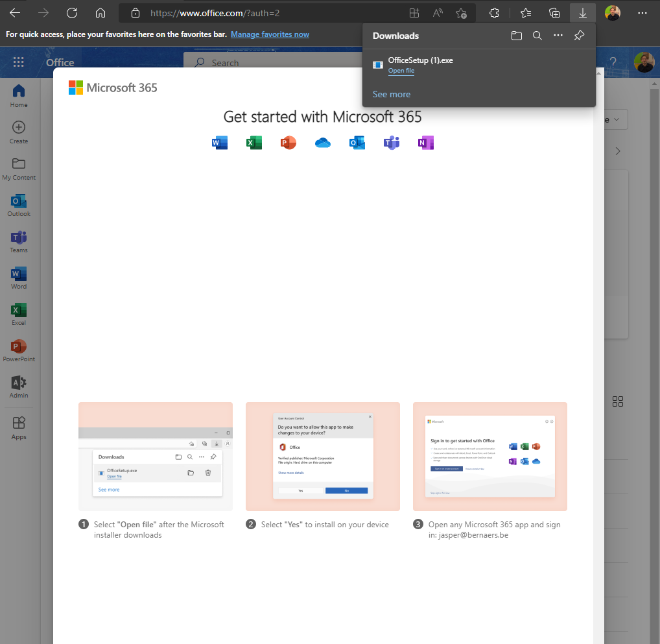The width and height of the screenshot is (660, 644).
Task: Open Create in Office sidebar
Action: (19, 132)
